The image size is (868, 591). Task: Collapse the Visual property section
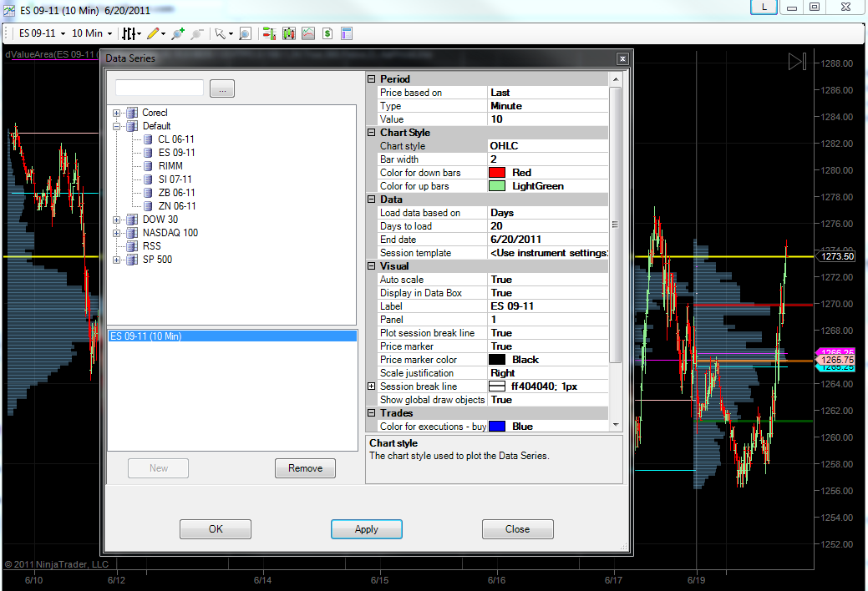coord(372,266)
